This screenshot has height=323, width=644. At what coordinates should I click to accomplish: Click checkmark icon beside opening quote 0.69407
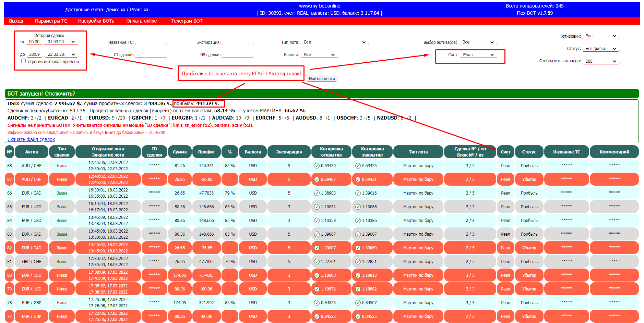point(317,179)
